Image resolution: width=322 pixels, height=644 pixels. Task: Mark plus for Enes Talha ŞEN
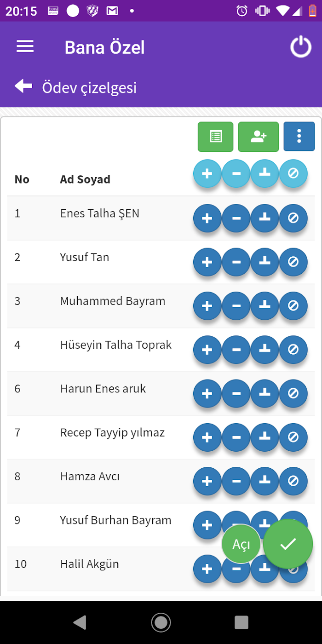[x=207, y=218]
